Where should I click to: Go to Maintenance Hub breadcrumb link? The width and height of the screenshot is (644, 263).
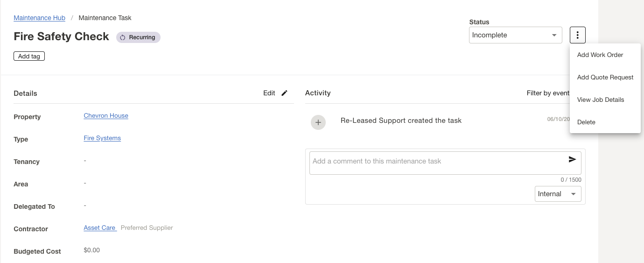click(x=39, y=18)
